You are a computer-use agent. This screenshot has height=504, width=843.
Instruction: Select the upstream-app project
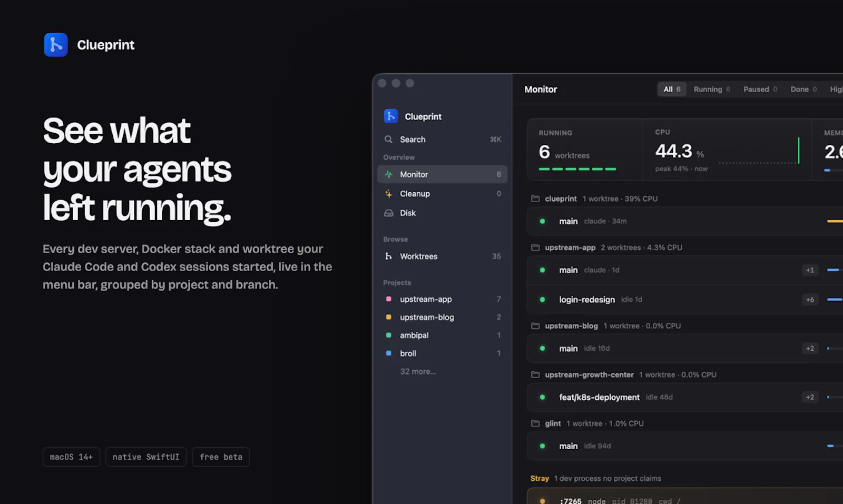tap(442, 299)
